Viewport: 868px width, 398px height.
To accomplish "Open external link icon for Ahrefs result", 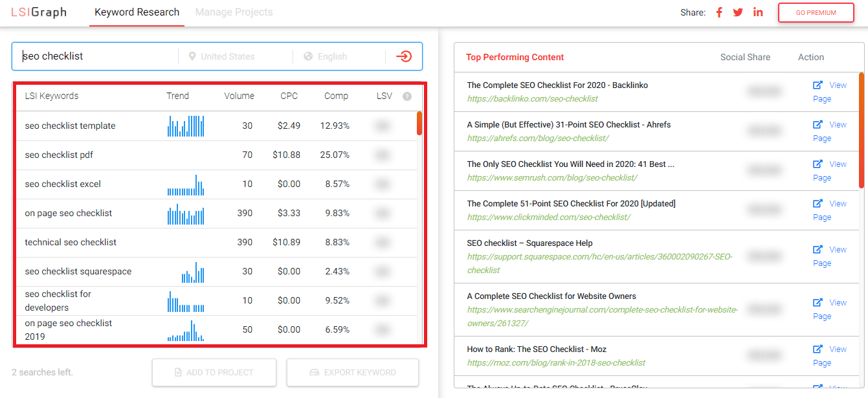I will click(x=818, y=124).
